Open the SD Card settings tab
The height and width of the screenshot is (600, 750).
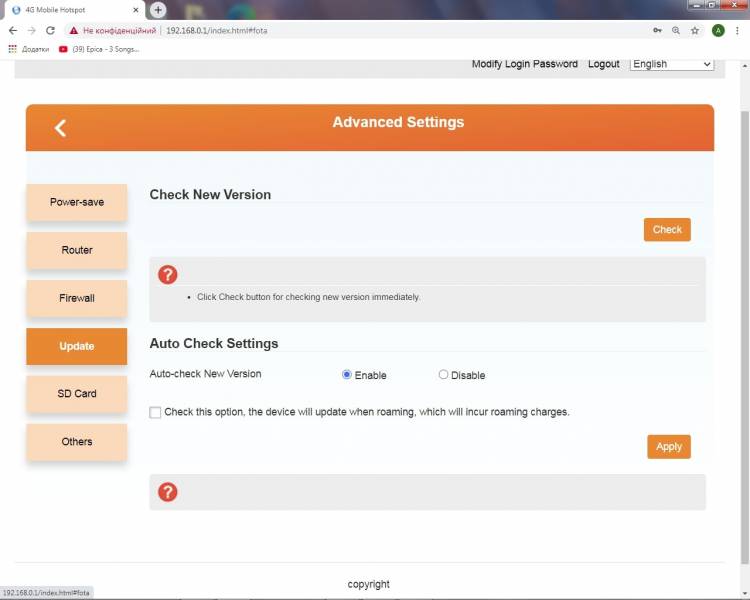[x=77, y=394]
